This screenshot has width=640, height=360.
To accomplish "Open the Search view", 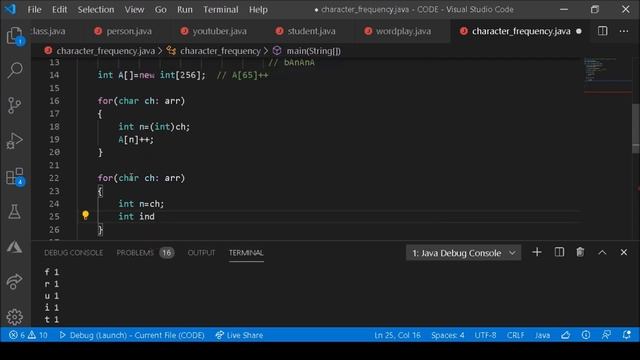I will [15, 70].
